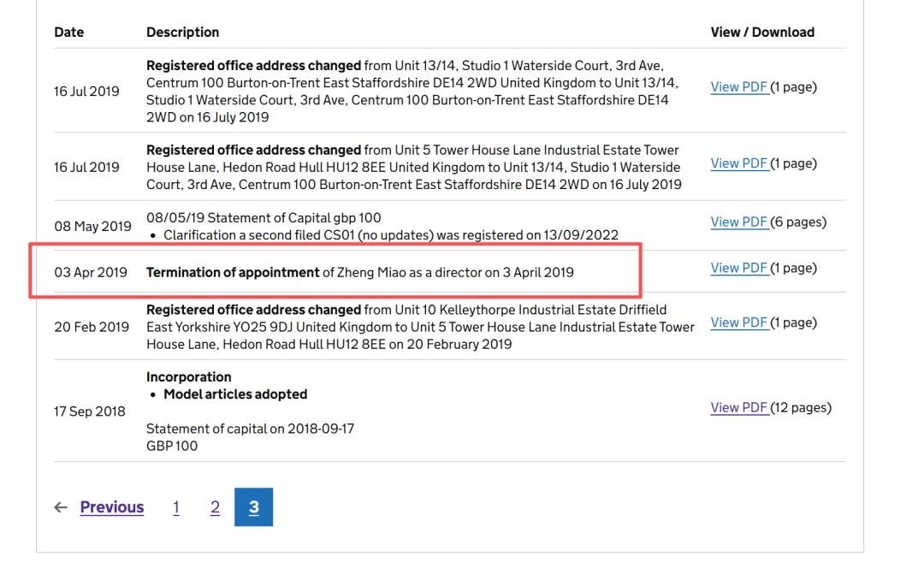Click the Incorporation heading text
924x562 pixels.
click(188, 377)
